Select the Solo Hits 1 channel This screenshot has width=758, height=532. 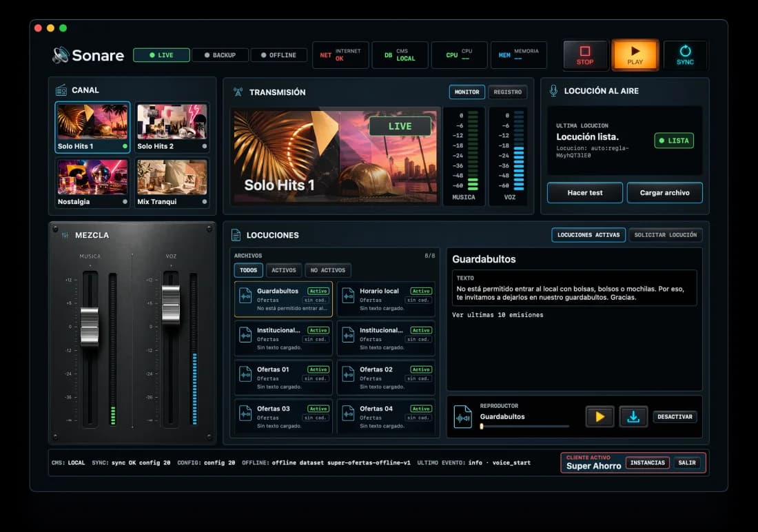92,127
